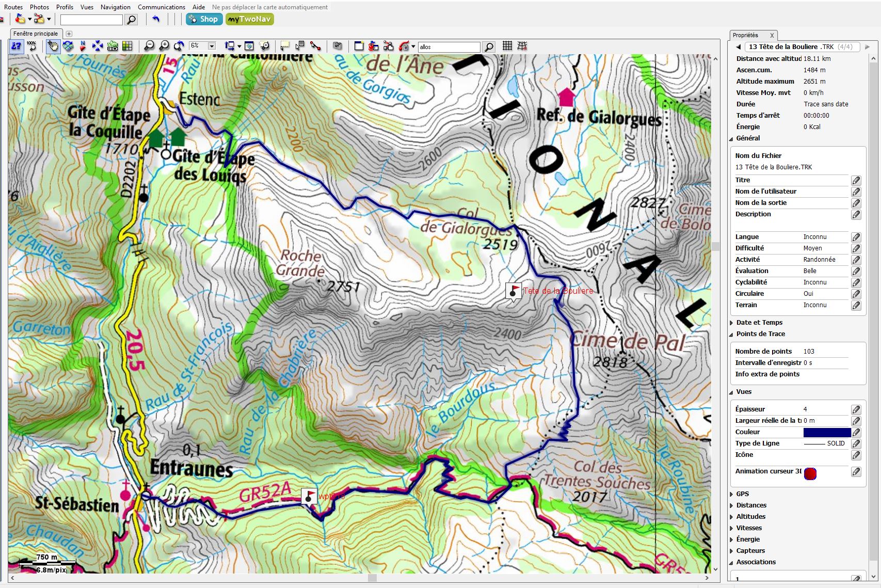Toggle edit for Circulaire Oui value
Image resolution: width=881 pixels, height=588 pixels.
856,294
